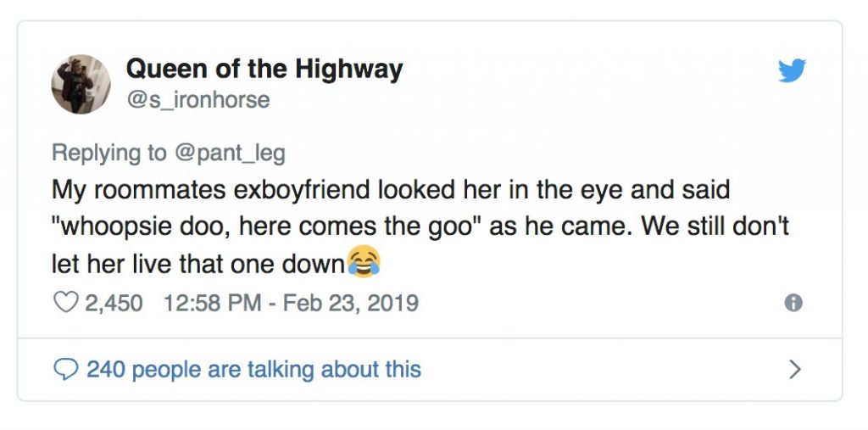Click the speech bubble conversation icon
868x430 pixels.
(64, 369)
